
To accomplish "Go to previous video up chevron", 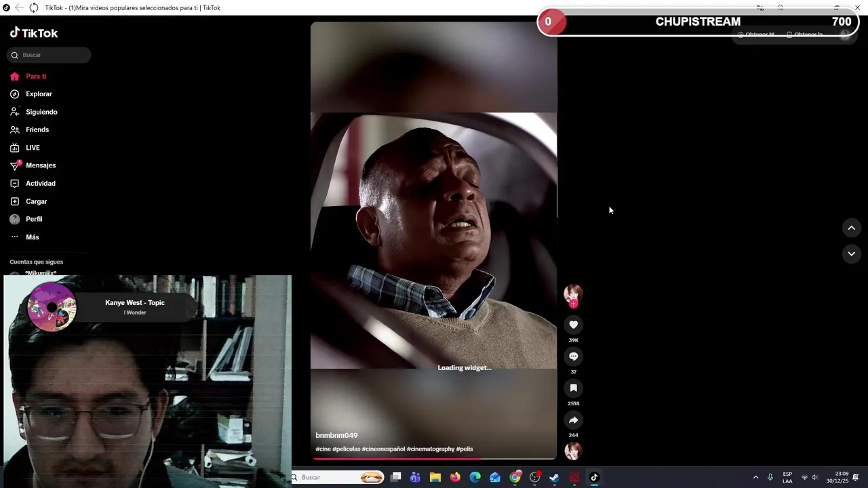I will (852, 228).
